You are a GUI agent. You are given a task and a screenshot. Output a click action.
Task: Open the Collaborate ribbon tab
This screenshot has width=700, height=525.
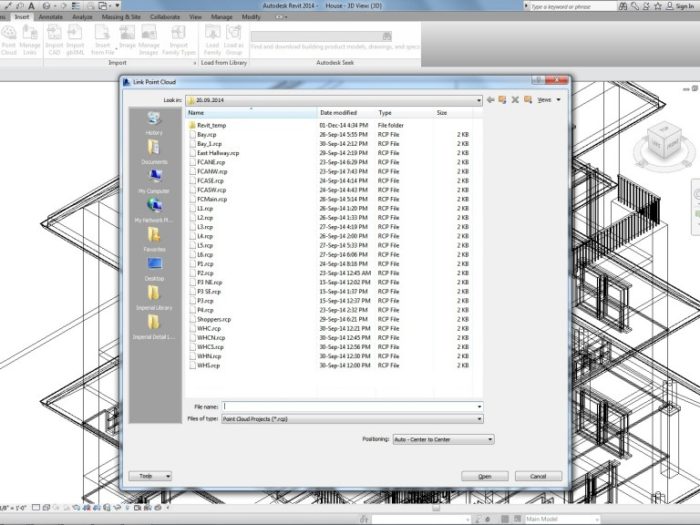[x=165, y=17]
